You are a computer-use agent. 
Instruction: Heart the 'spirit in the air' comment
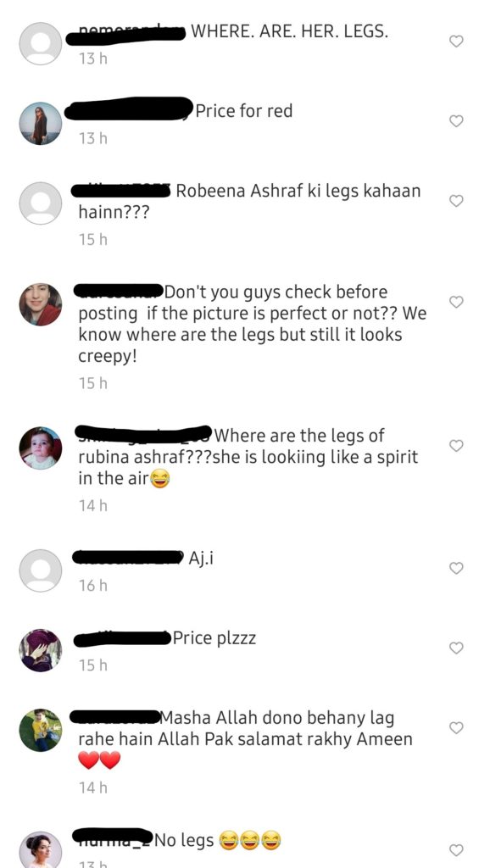pyautogui.click(x=456, y=446)
